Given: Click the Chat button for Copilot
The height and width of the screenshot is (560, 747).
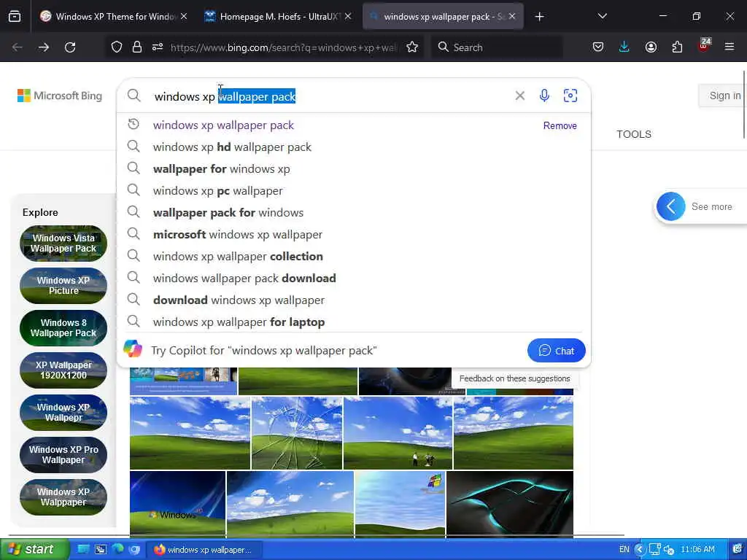Looking at the screenshot, I should (556, 351).
